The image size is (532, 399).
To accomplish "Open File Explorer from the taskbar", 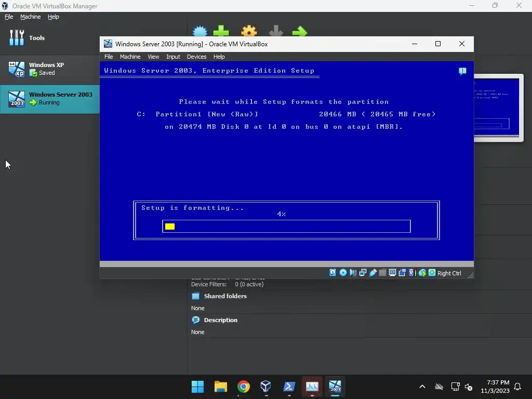I will pyautogui.click(x=220, y=387).
